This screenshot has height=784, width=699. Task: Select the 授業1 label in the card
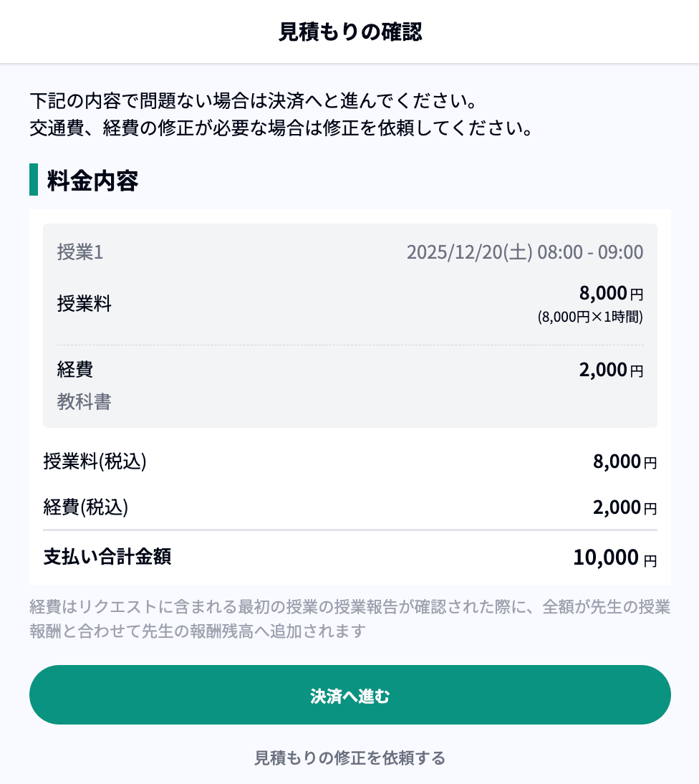80,252
